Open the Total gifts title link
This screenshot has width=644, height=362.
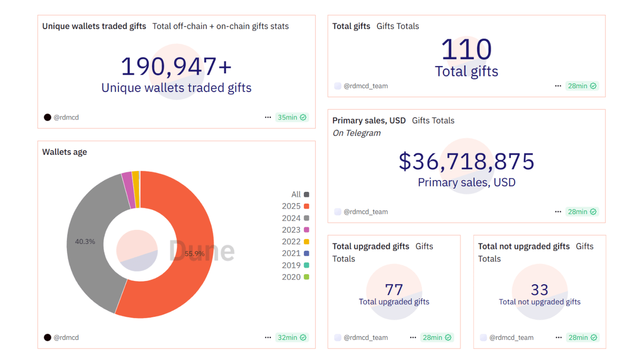click(351, 26)
